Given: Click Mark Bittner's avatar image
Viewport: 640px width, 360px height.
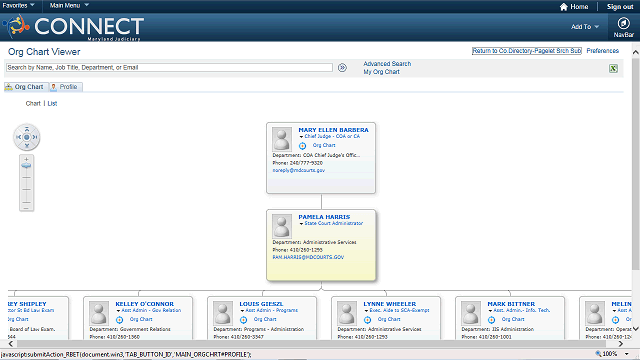Looking at the screenshot, I should 471,313.
